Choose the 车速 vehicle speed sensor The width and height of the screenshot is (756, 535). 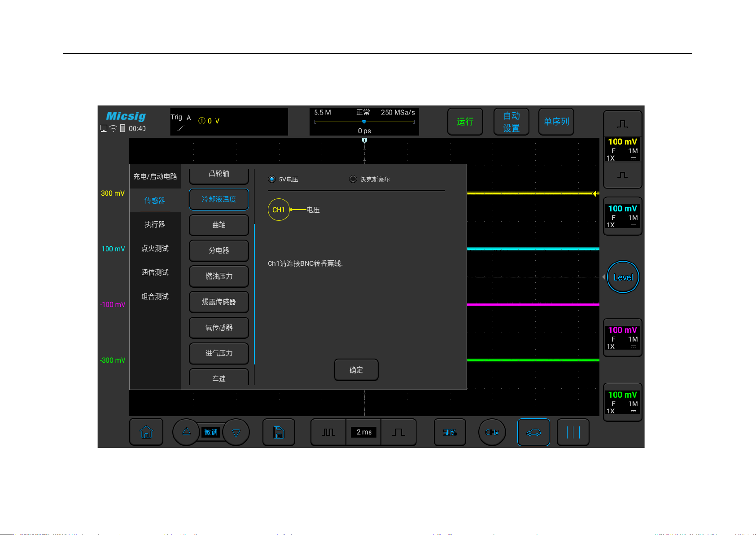coord(219,377)
